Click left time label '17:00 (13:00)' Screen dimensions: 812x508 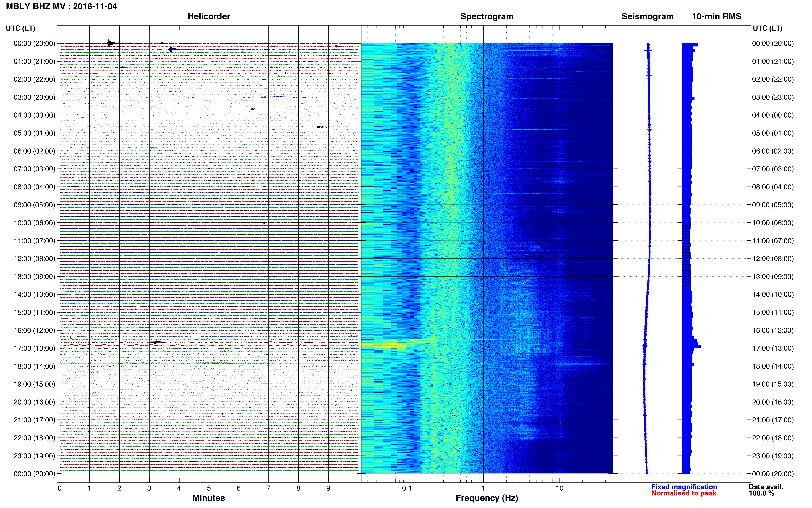pyautogui.click(x=34, y=348)
